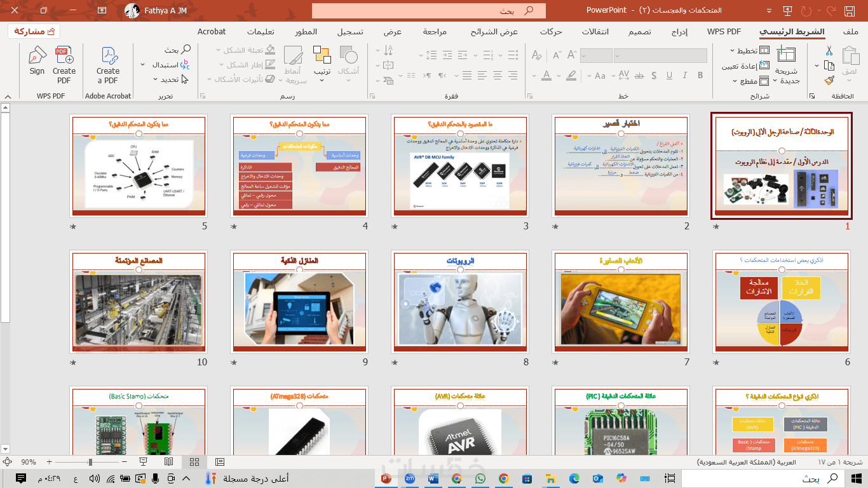Click the Slide Sorter view icon

[194, 462]
